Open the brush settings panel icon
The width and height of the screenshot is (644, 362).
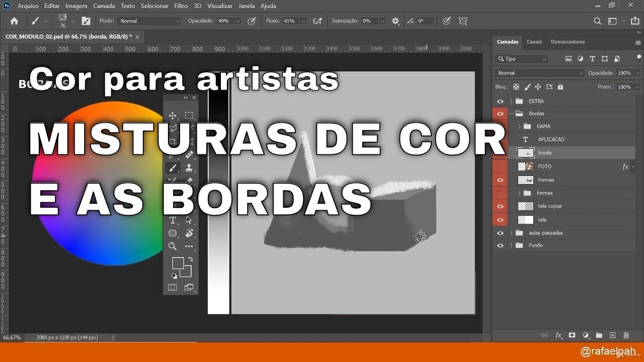tap(86, 21)
